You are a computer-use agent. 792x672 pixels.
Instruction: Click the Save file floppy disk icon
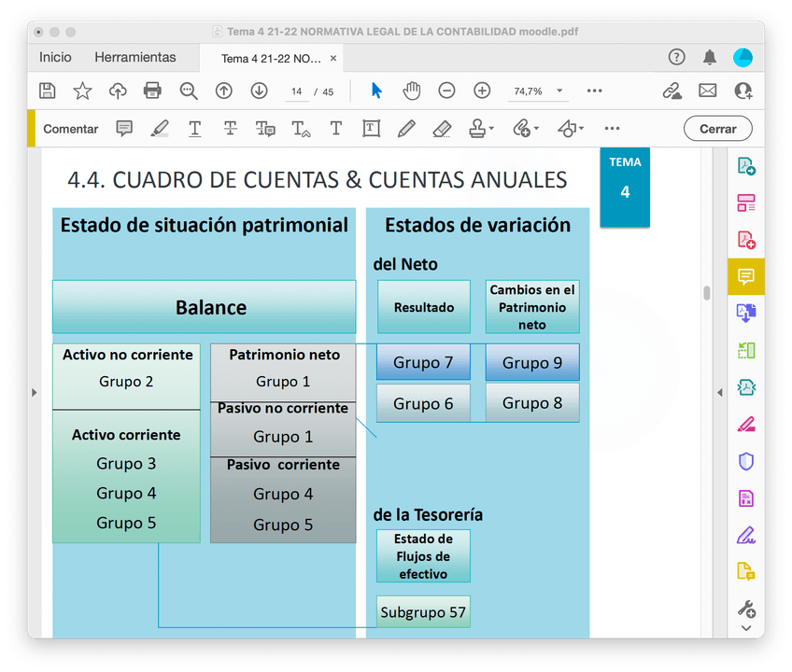pyautogui.click(x=48, y=91)
